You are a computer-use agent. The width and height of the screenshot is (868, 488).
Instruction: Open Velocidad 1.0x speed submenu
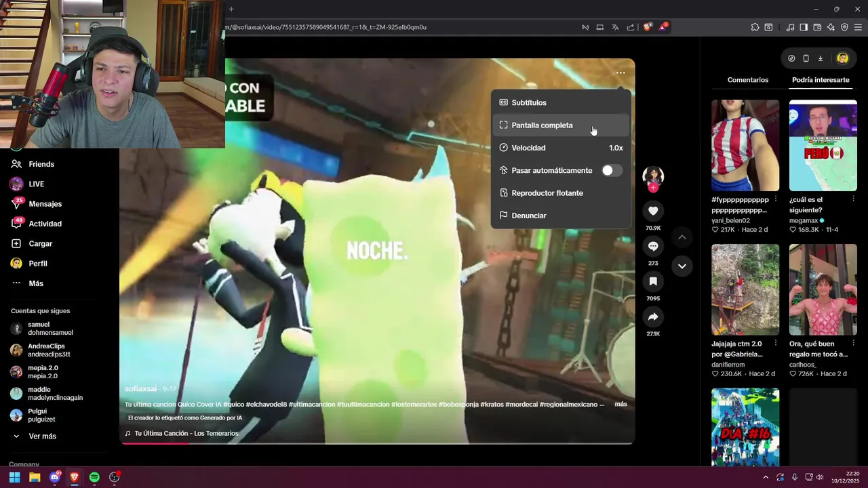(x=561, y=148)
